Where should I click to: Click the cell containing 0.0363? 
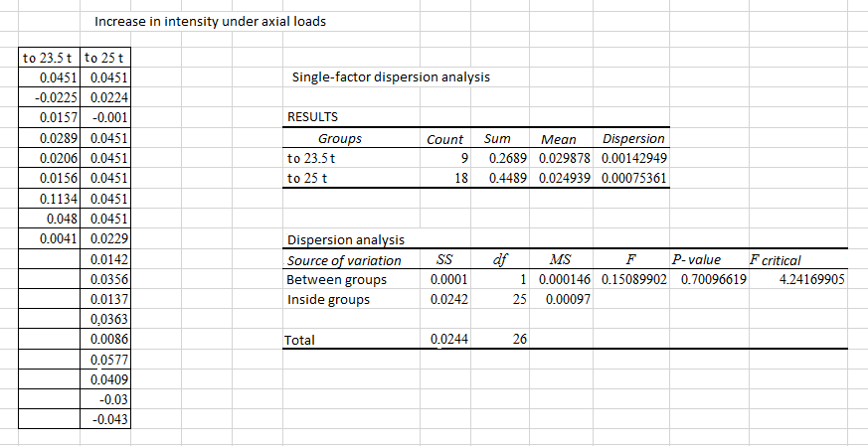[x=105, y=319]
